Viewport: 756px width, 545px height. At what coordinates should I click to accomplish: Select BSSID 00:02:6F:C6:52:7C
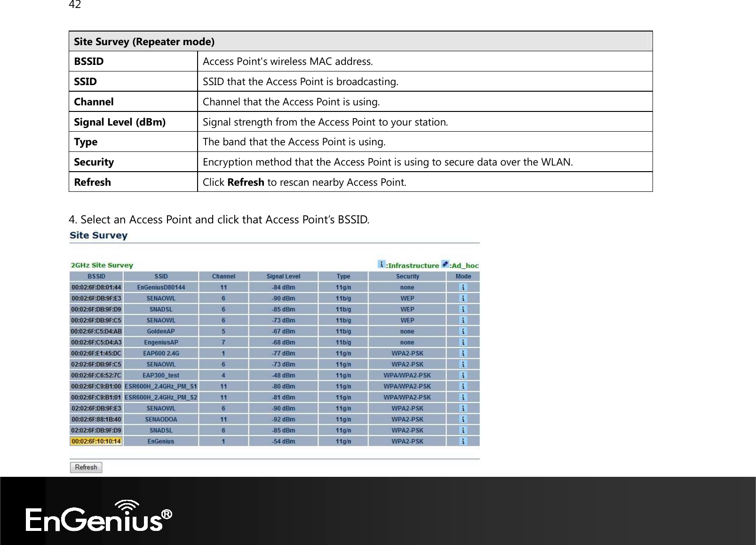click(96, 375)
